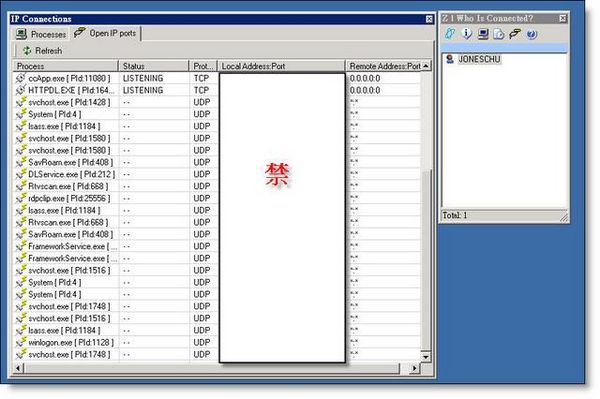Image resolution: width=600 pixels, height=399 pixels.
Task: Switch to the Processes tab
Action: coord(41,34)
